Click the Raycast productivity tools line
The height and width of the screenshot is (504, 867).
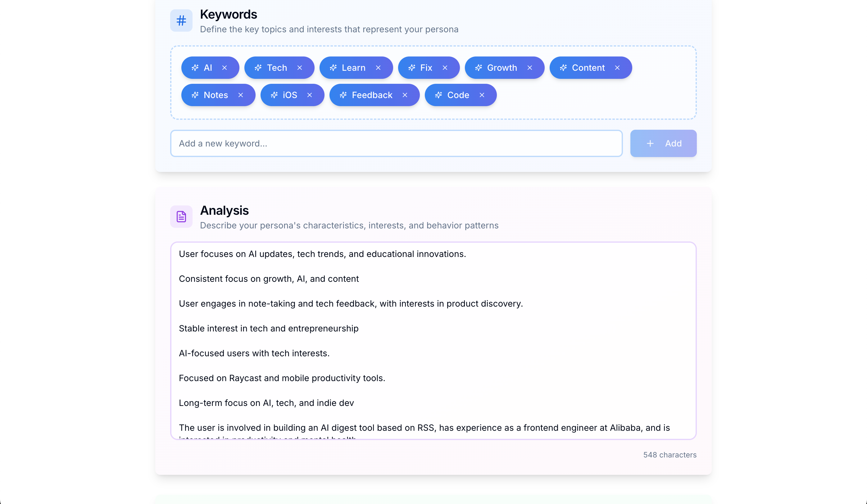[282, 378]
